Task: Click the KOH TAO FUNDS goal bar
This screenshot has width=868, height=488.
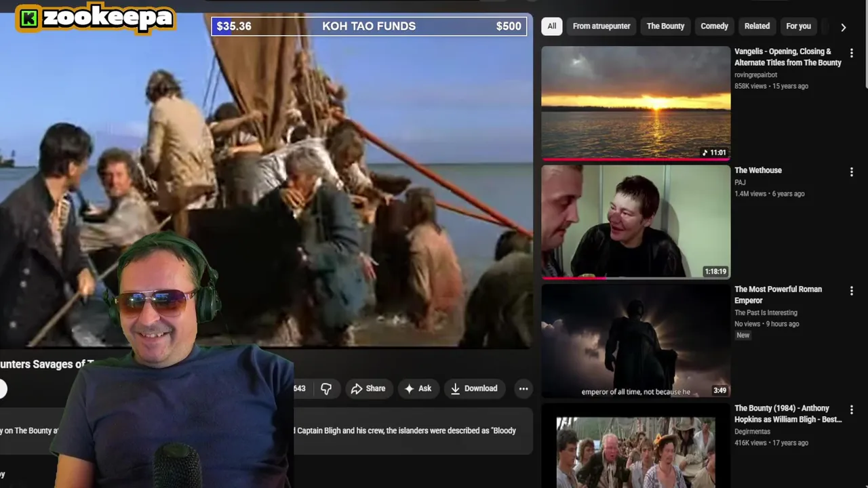Action: coord(369,26)
